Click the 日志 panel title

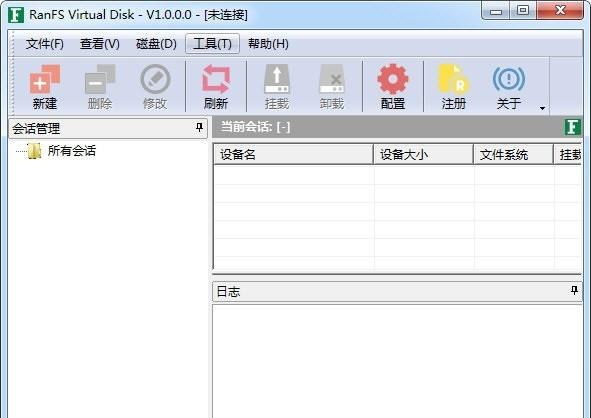pyautogui.click(x=228, y=291)
